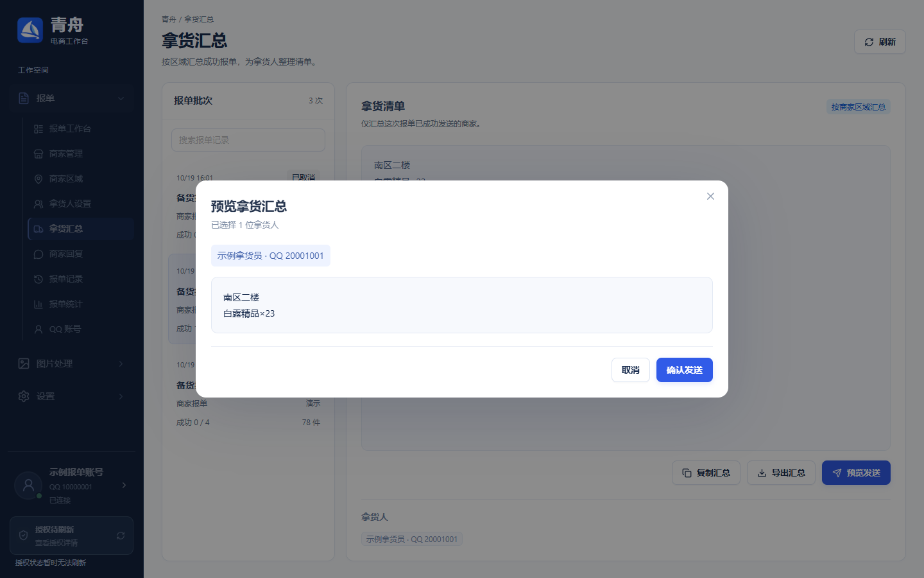Click the refresh icon in 授权待刷新 card
Screen dimensions: 924x578
pyautogui.click(x=121, y=536)
